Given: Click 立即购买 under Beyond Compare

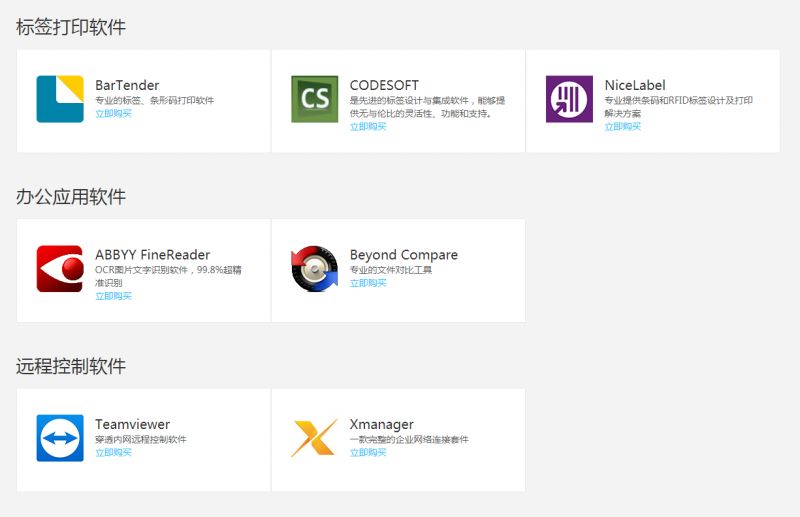Looking at the screenshot, I should (368, 283).
